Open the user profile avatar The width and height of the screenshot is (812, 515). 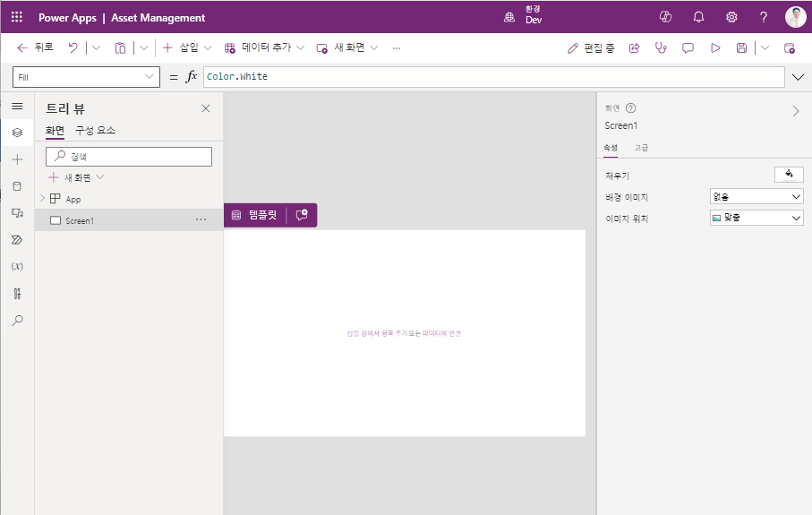pyautogui.click(x=795, y=17)
